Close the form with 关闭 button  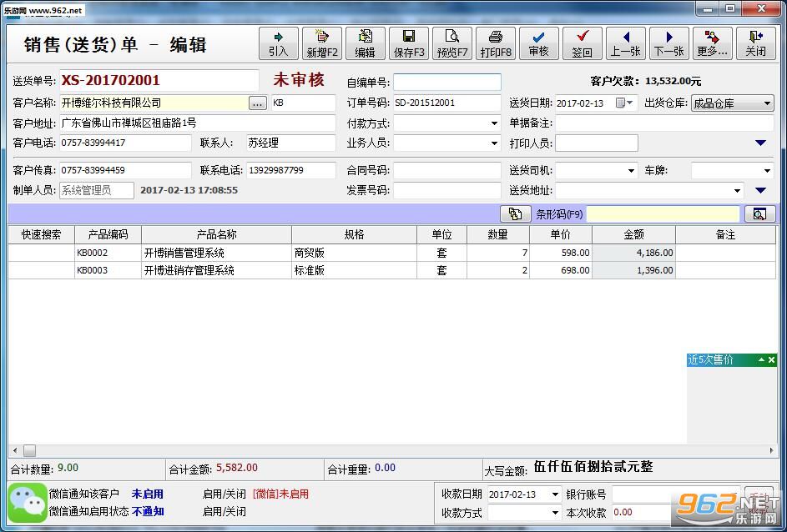(x=755, y=43)
